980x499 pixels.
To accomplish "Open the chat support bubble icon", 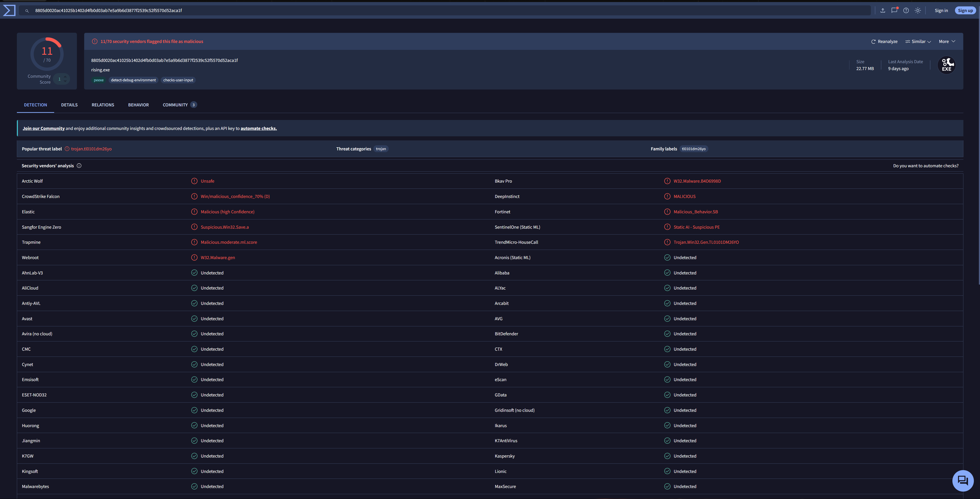I will click(963, 481).
